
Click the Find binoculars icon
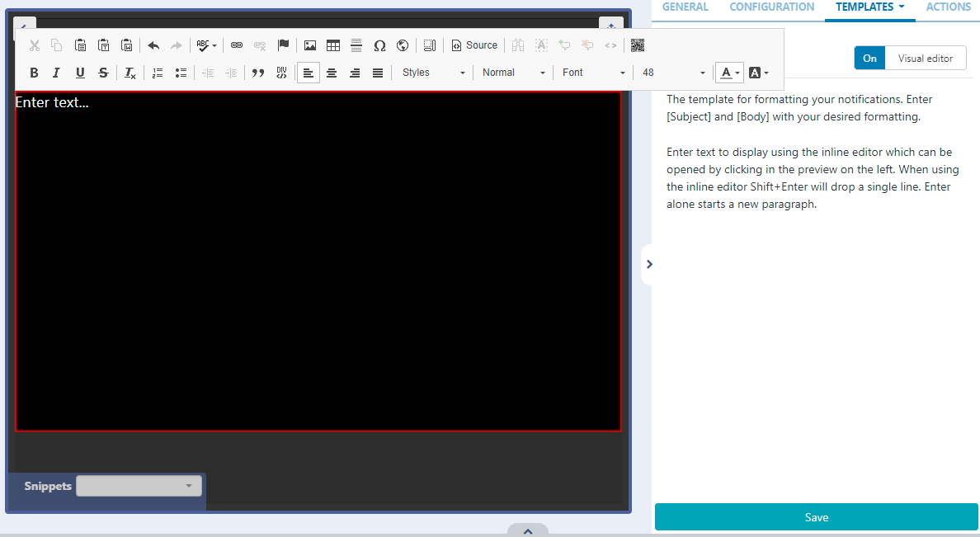click(518, 45)
